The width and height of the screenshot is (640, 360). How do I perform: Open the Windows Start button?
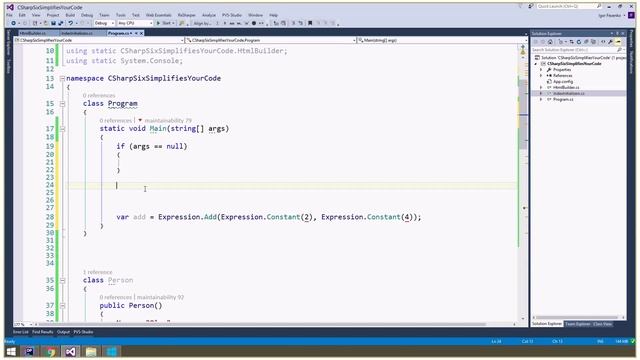point(11,351)
